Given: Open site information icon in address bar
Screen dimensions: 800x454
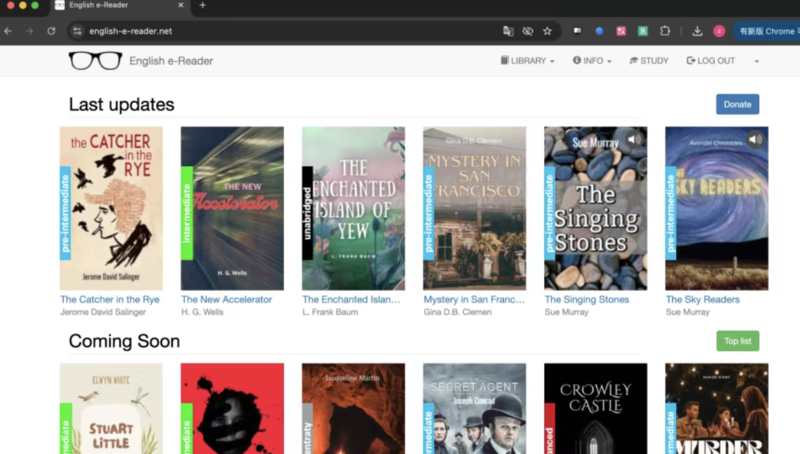Looking at the screenshot, I should pos(77,31).
